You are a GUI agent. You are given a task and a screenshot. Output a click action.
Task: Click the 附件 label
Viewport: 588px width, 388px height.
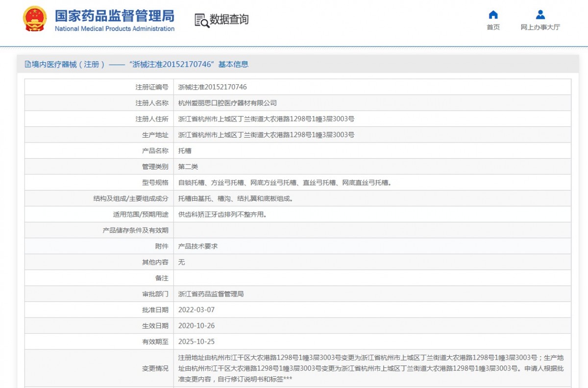pyautogui.click(x=162, y=246)
